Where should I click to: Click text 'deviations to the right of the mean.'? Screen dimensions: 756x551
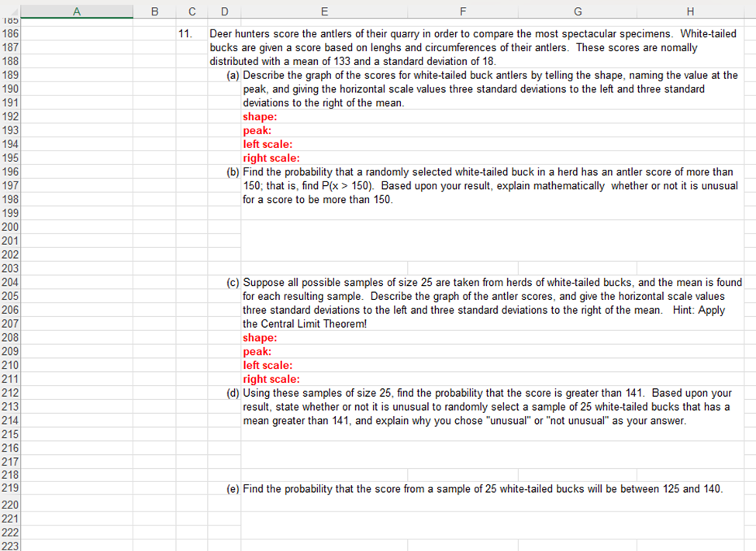[323, 102]
